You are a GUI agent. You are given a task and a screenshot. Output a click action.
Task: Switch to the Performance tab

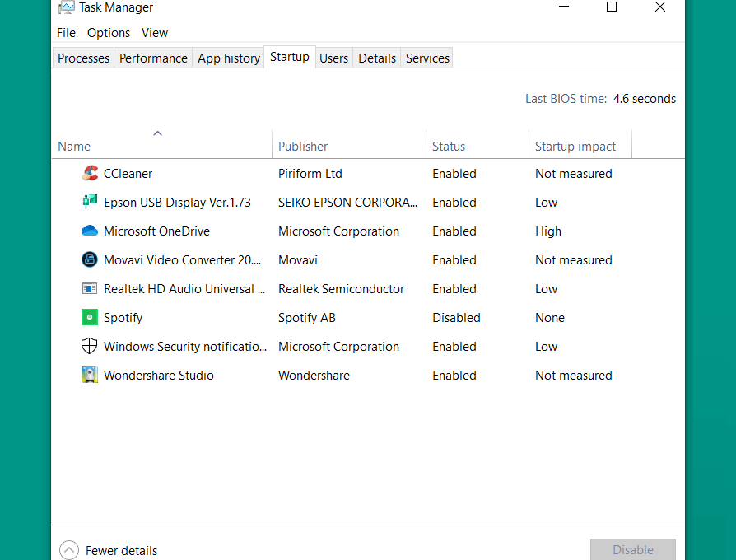coord(153,58)
